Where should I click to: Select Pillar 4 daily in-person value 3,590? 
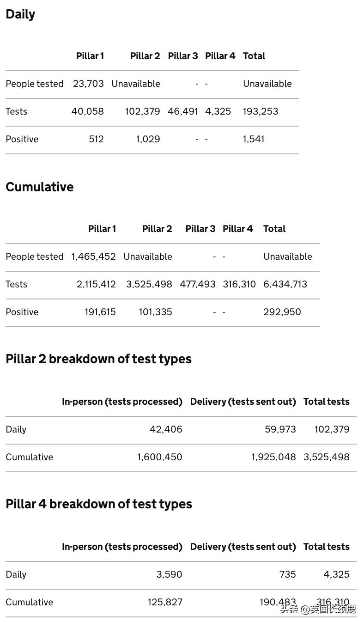[x=169, y=574]
